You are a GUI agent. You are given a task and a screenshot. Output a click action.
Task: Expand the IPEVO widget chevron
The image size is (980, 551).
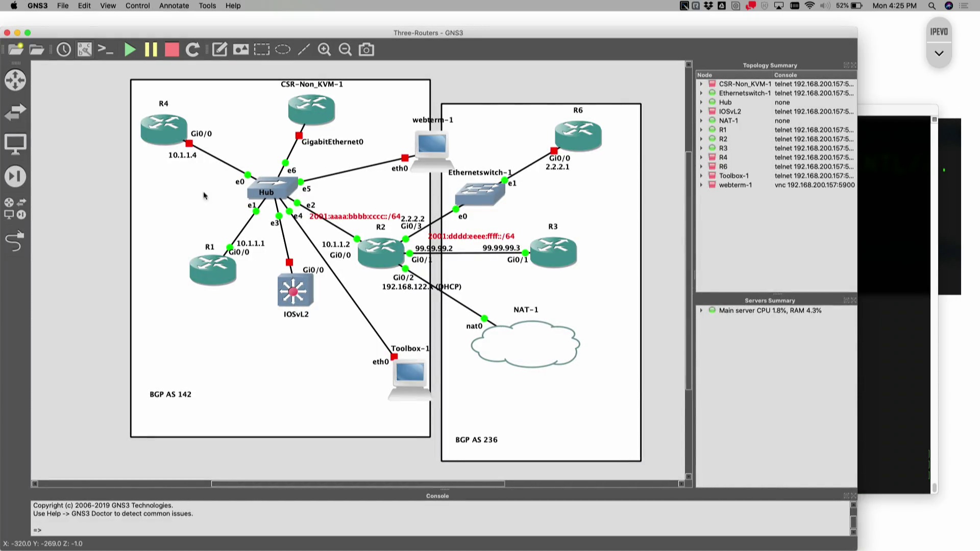point(939,53)
